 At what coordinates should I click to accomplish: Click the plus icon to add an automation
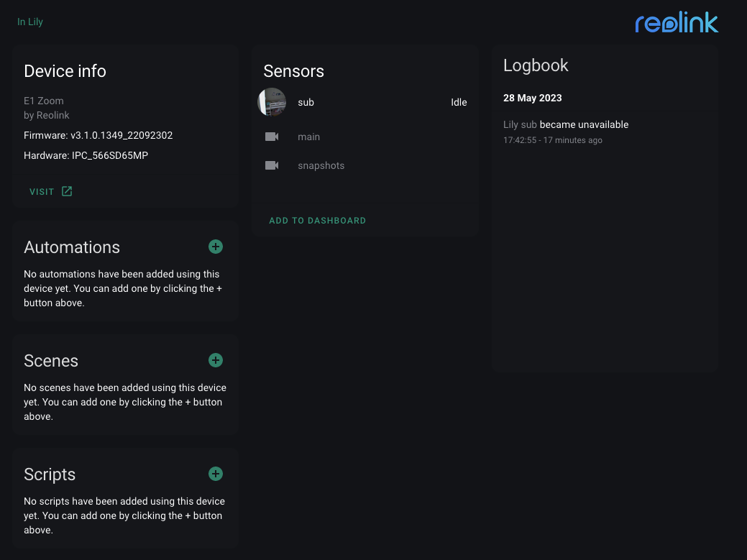point(215,247)
